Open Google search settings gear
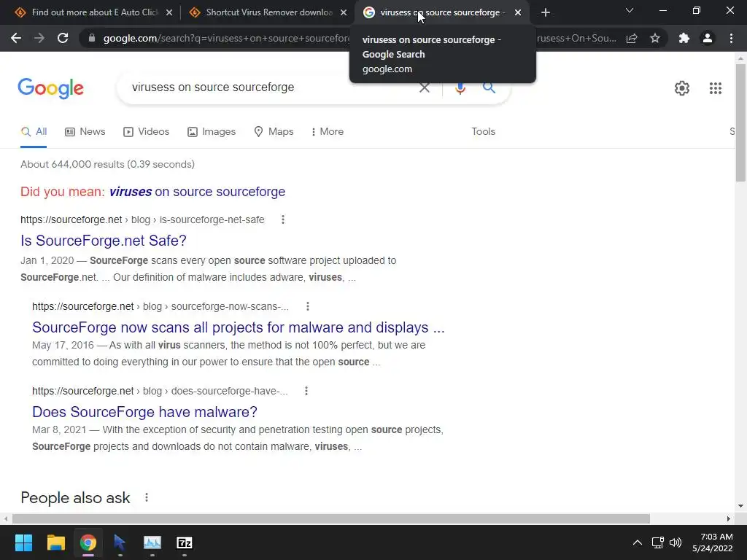Screen dimensions: 747x560 coord(682,88)
